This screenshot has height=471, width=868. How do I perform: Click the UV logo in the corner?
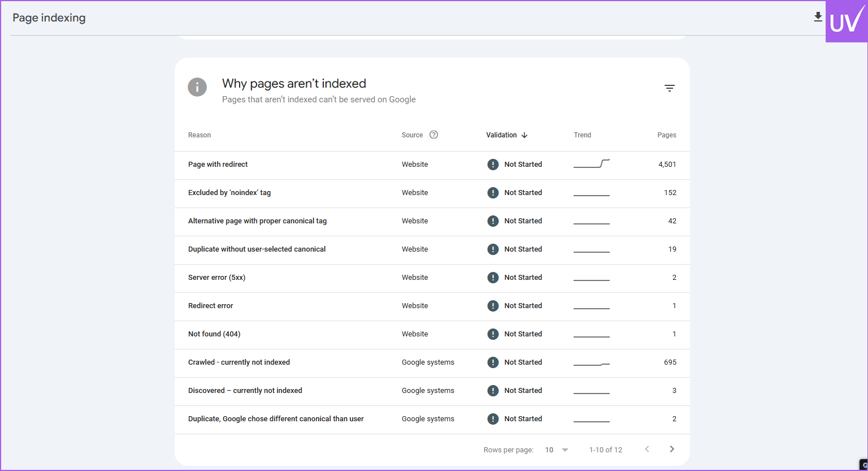[847, 21]
